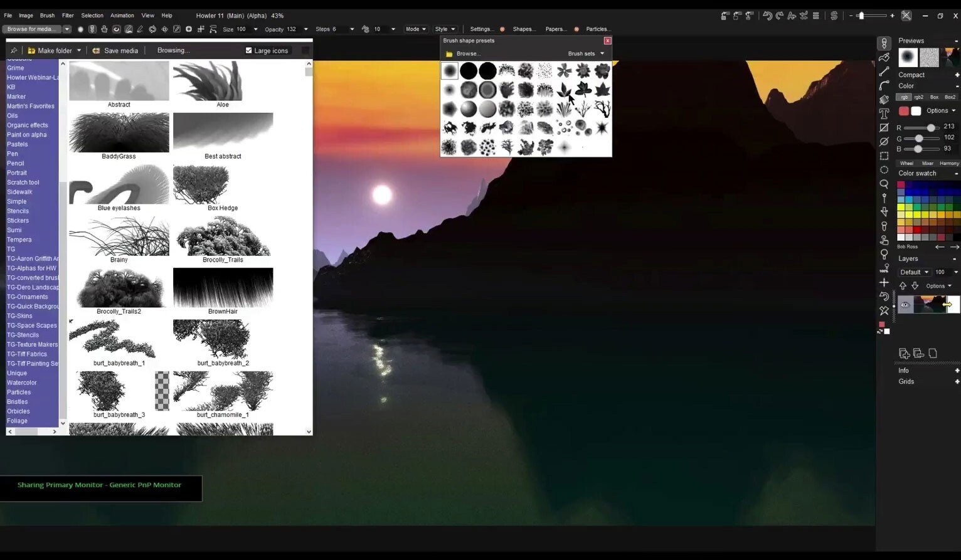Click the hand icon in brush toolbar
The height and width of the screenshot is (560, 961).
point(104,29)
